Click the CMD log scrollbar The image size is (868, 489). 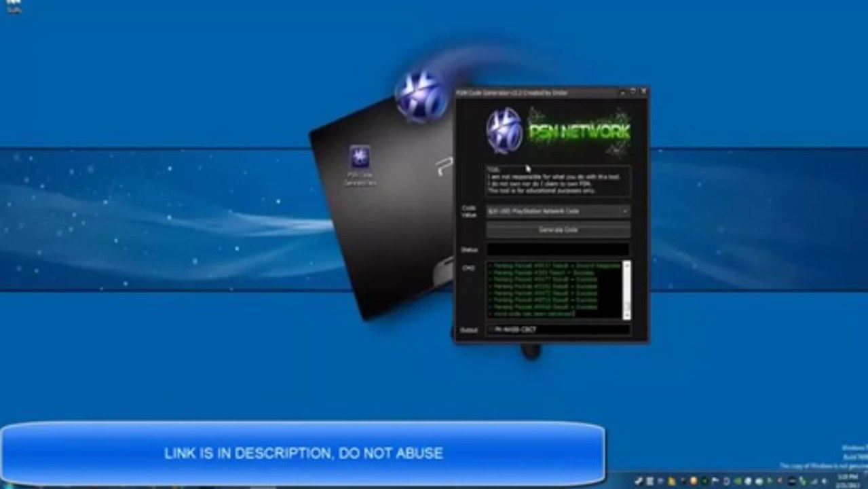click(x=626, y=290)
